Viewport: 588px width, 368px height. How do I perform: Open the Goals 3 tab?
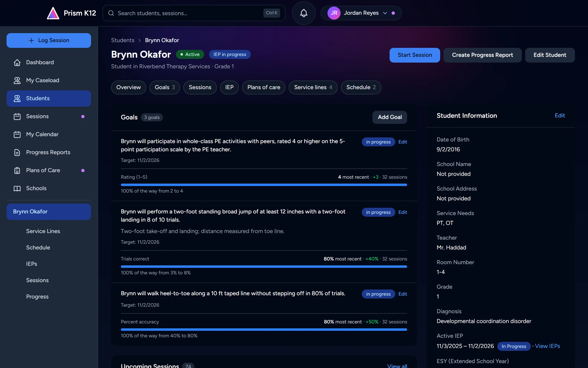pos(165,87)
